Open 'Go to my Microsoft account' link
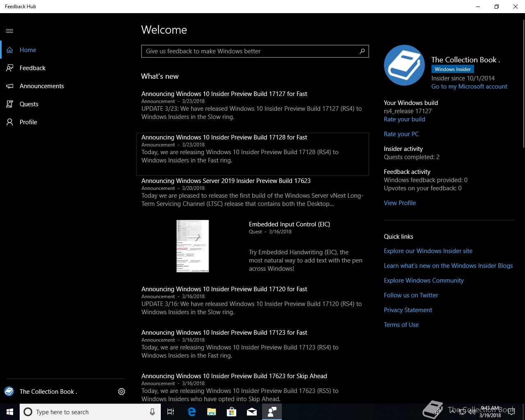The height and width of the screenshot is (420, 525). pos(469,87)
